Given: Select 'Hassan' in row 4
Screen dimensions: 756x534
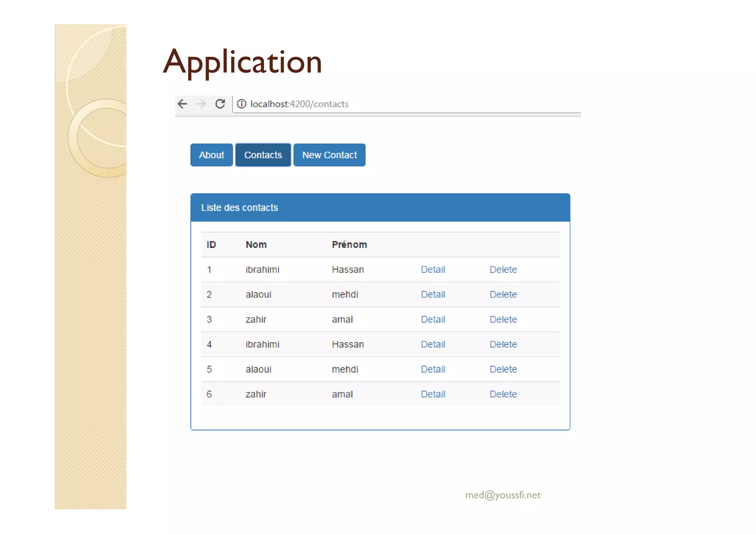Looking at the screenshot, I should coord(348,344).
